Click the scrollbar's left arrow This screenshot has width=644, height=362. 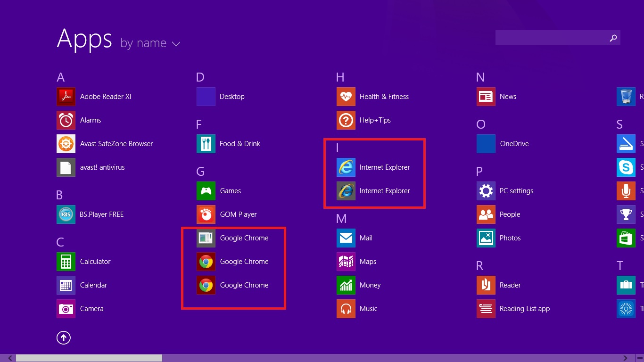[10, 358]
